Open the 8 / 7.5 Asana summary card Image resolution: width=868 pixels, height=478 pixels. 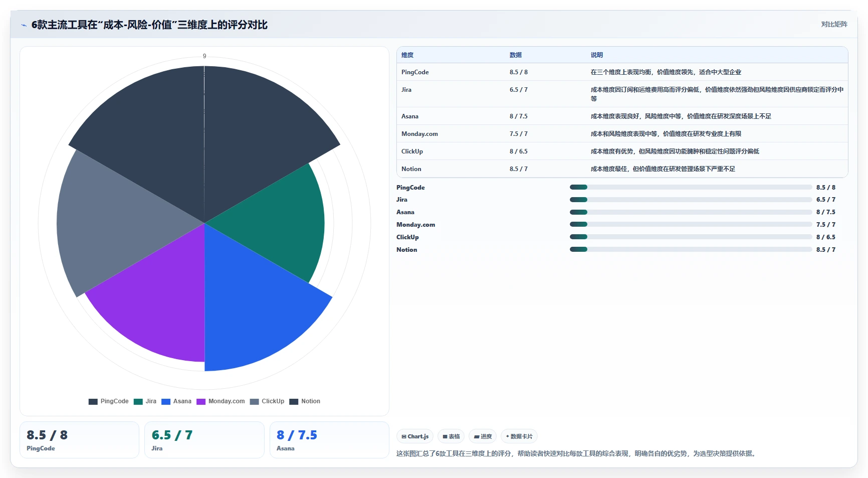329,440
